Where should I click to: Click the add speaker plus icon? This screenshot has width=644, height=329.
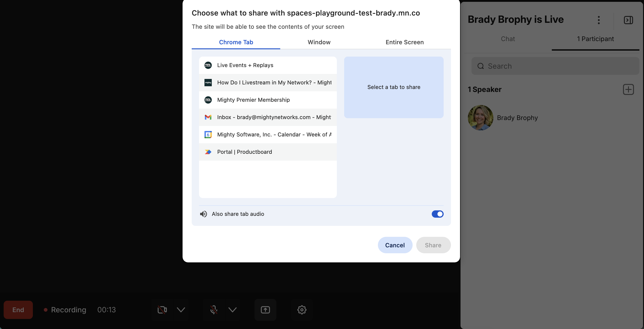pos(628,89)
